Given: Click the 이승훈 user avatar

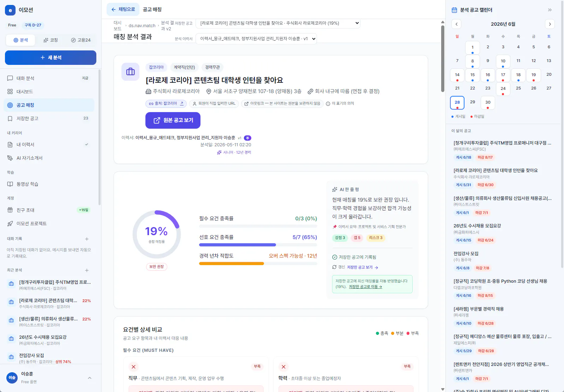Looking at the screenshot, I should click(12, 378).
